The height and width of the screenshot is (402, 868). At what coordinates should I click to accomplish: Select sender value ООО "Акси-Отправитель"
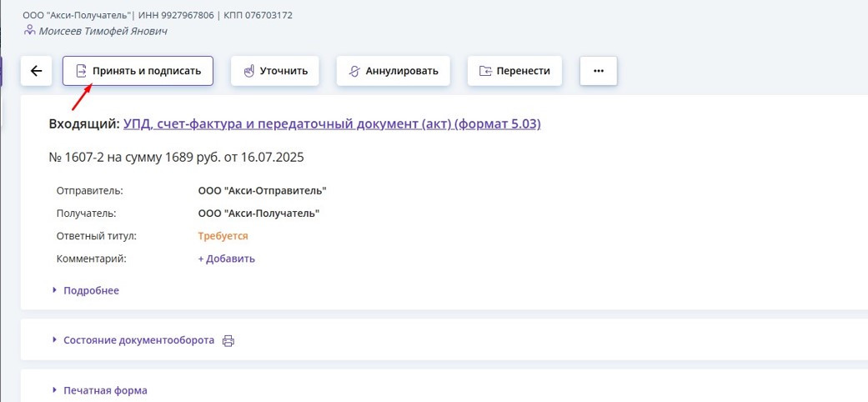point(263,191)
